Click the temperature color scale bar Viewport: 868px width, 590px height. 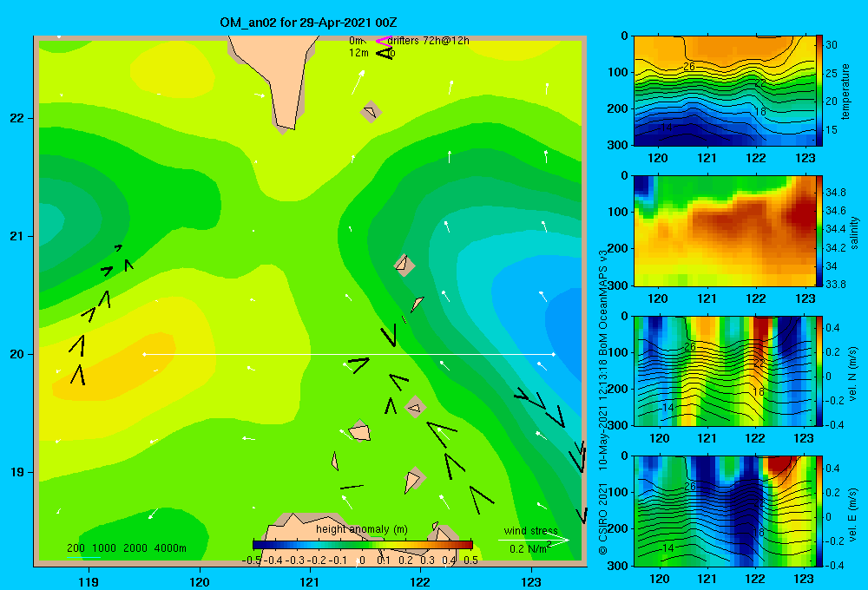(819, 91)
